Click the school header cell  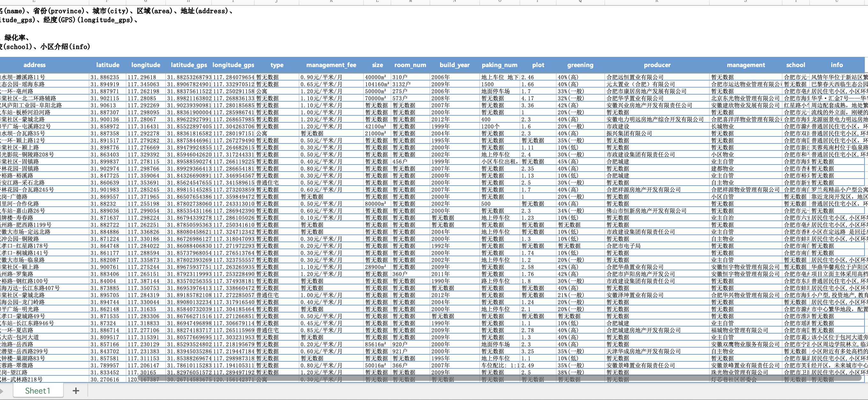point(795,65)
